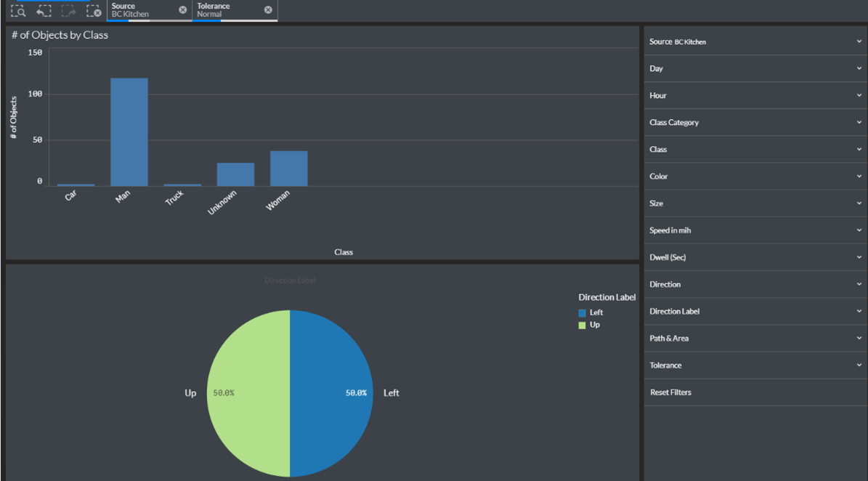Select the Car bar in chart
The height and width of the screenshot is (481, 868).
point(76,185)
